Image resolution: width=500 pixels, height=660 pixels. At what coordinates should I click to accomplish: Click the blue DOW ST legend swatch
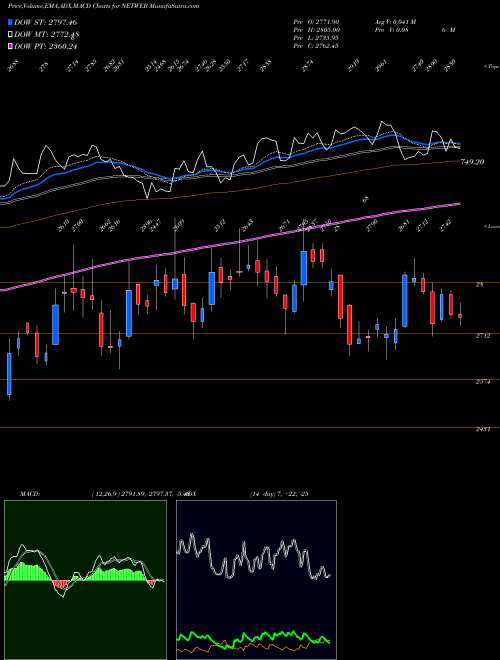pyautogui.click(x=11, y=22)
